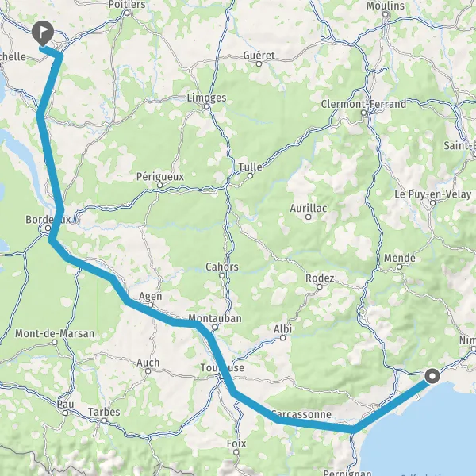Click the route start circle marker
This screenshot has width=476, height=476.
pos(432,376)
